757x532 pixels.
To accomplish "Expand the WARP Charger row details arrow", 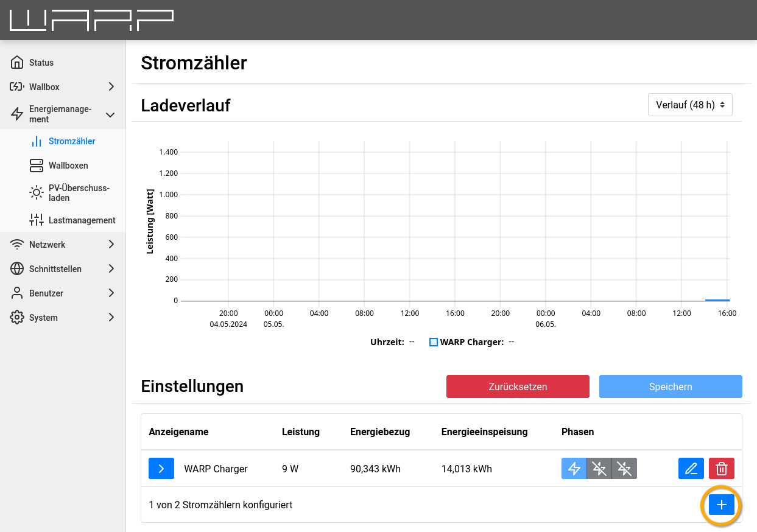I will click(161, 469).
